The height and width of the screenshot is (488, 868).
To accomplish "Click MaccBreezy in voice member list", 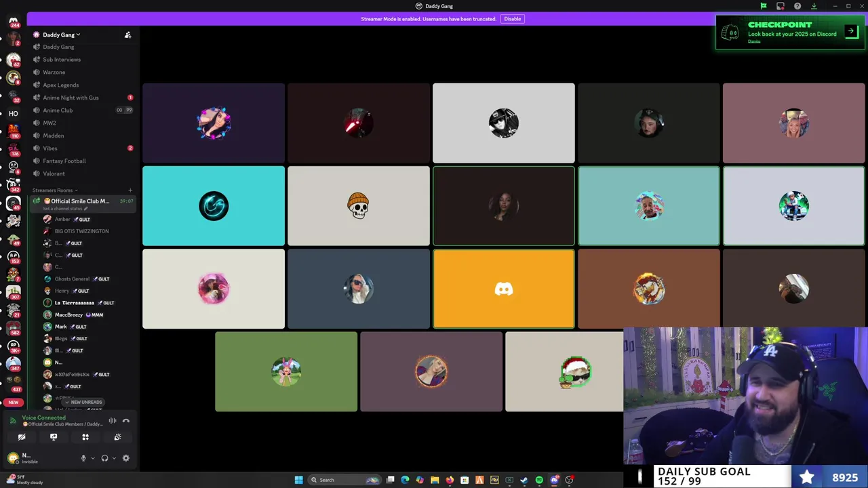I will click(75, 314).
